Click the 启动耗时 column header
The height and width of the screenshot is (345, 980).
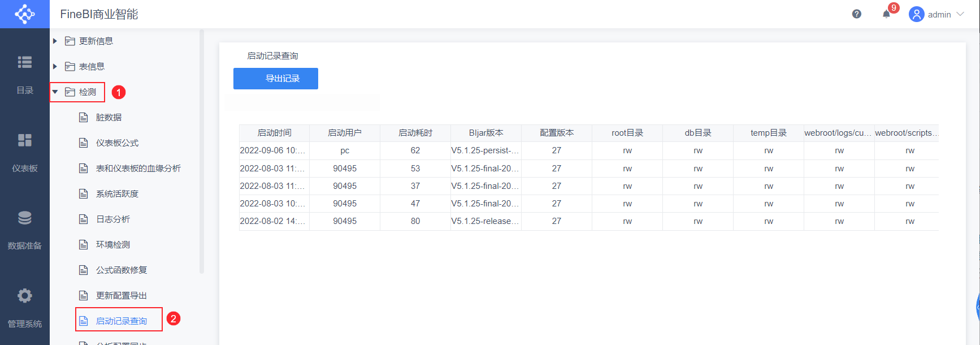tap(415, 133)
